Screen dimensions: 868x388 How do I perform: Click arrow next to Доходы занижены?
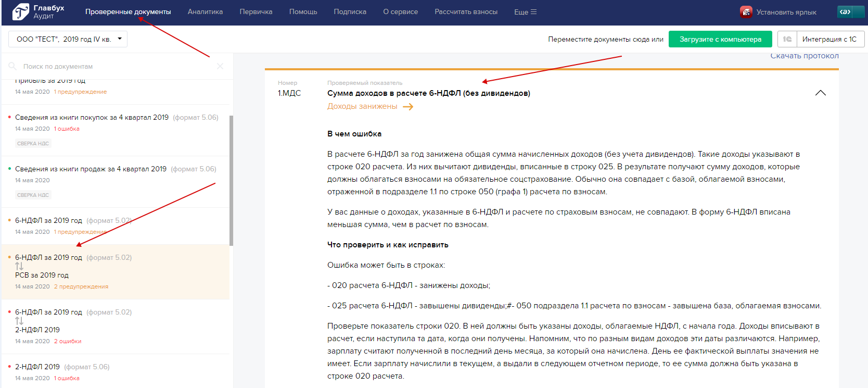408,106
